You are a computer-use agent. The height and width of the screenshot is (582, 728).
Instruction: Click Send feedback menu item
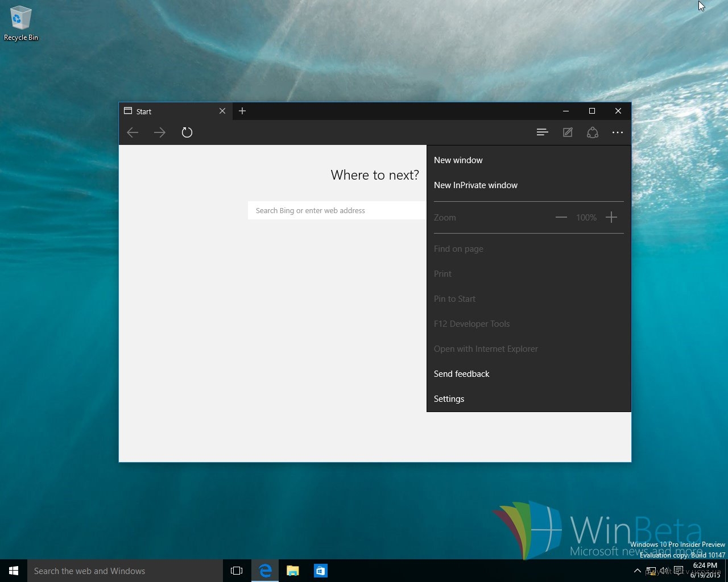click(x=529, y=374)
